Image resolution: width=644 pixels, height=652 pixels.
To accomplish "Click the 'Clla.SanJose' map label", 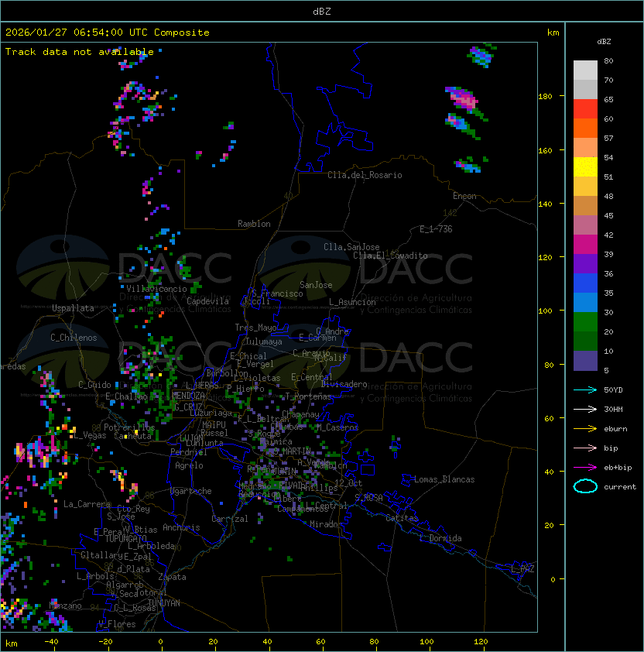I will click(x=351, y=247).
